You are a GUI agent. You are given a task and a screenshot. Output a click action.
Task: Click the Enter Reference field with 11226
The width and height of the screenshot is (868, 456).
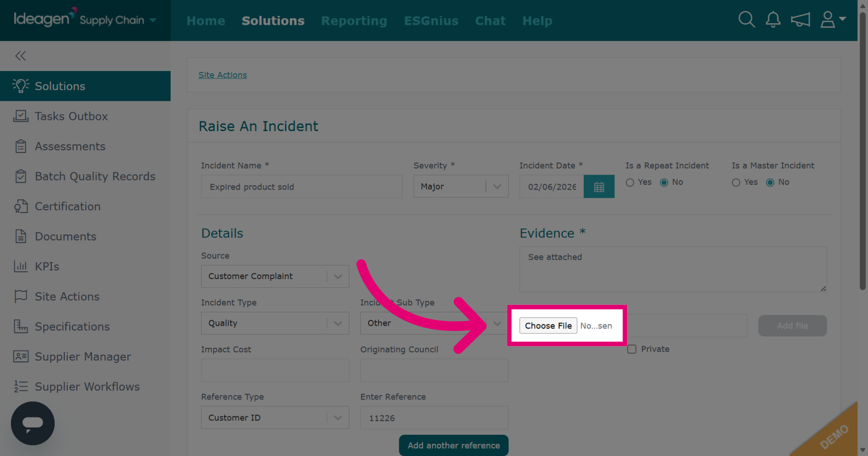(x=434, y=418)
